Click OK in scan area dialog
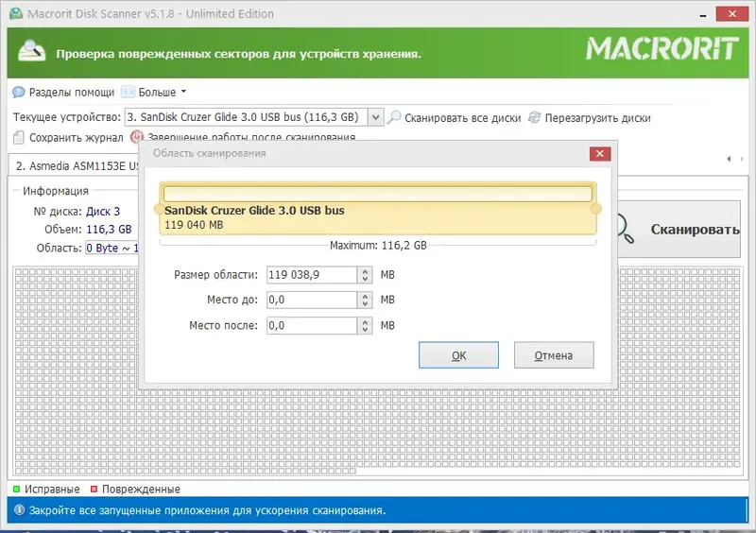Screen dimensions: 756x533 coord(458,355)
